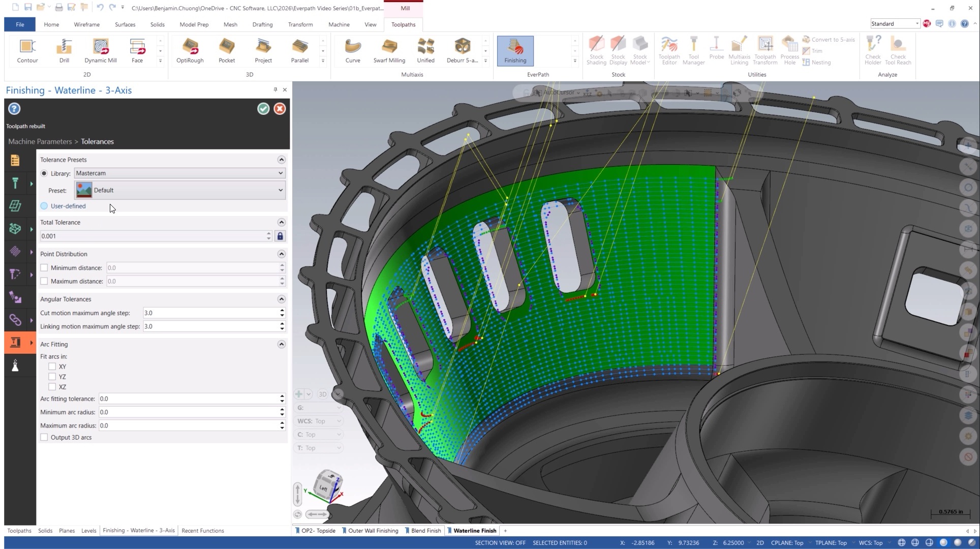Collapse the Angular Tolerances section
Image resolution: width=980 pixels, height=549 pixels.
tap(281, 299)
